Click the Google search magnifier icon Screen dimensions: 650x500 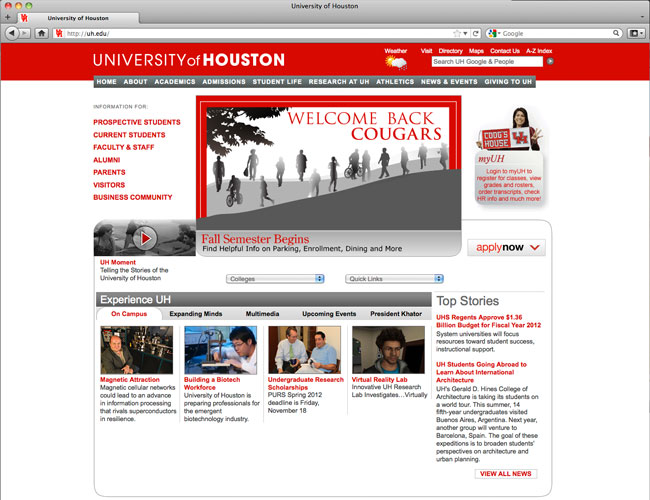coord(616,33)
